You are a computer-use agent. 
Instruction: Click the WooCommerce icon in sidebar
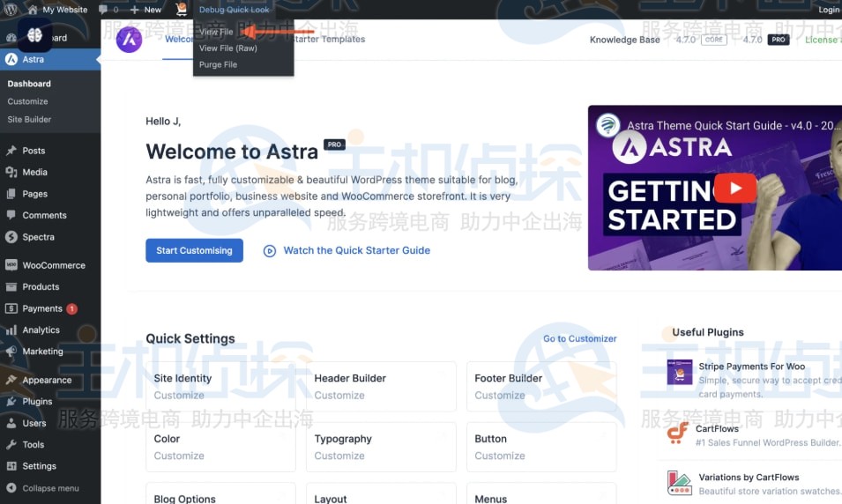11,264
